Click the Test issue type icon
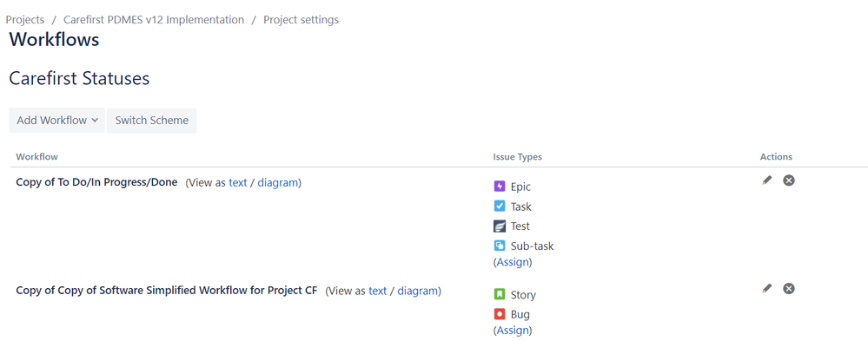Image resolution: width=868 pixels, height=341 pixels. pos(500,226)
